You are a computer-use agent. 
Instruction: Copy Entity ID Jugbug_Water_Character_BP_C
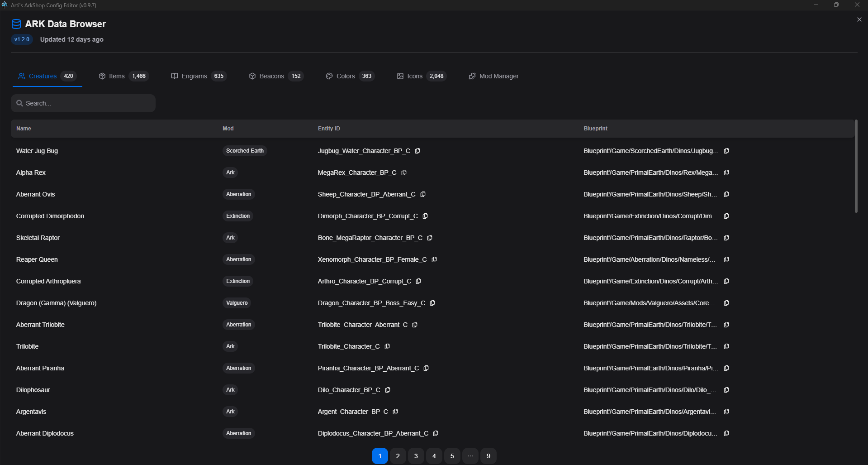pos(417,151)
